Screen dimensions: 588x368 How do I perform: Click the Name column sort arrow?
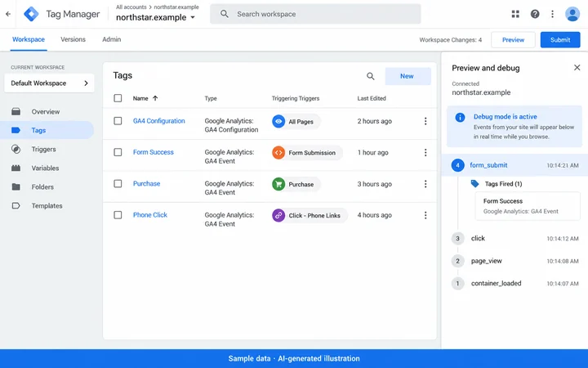click(x=155, y=98)
